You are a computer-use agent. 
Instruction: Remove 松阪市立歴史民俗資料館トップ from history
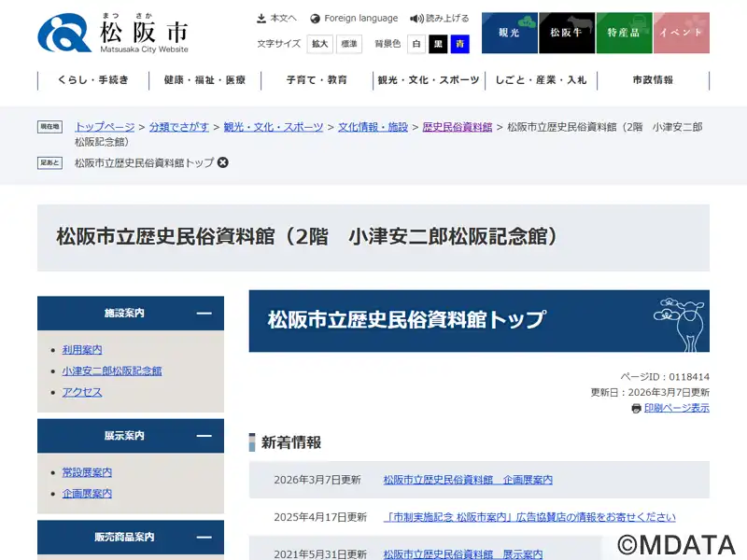click(223, 162)
